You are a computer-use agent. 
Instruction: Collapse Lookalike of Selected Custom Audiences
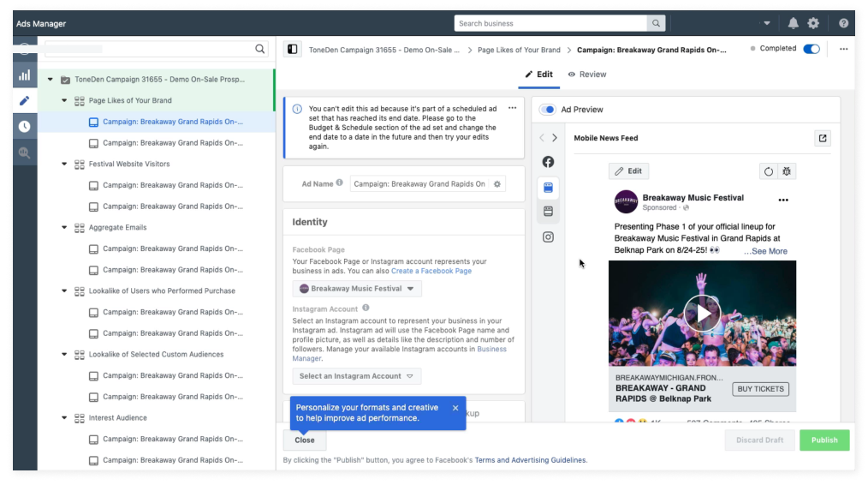click(x=64, y=354)
